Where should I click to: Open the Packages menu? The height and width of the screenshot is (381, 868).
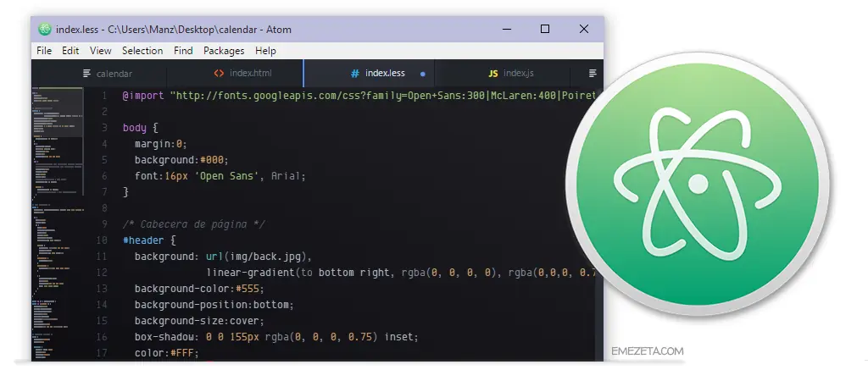click(224, 51)
